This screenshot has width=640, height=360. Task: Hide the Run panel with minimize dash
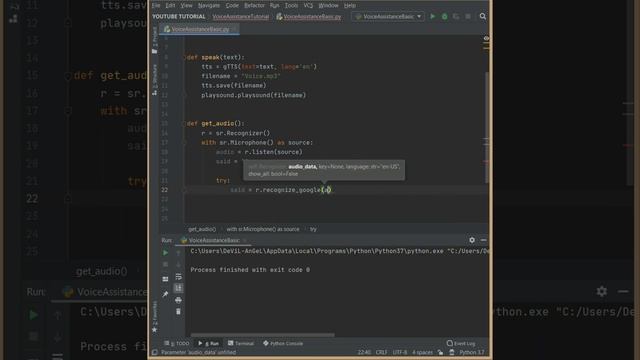(483, 240)
